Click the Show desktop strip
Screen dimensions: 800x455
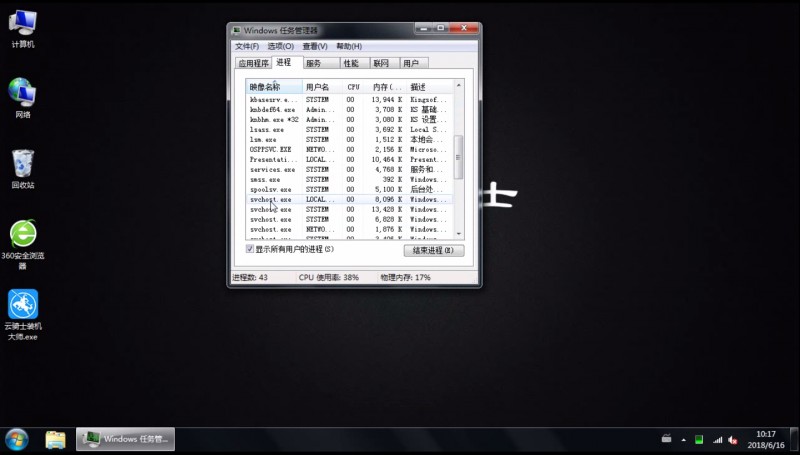(794, 439)
